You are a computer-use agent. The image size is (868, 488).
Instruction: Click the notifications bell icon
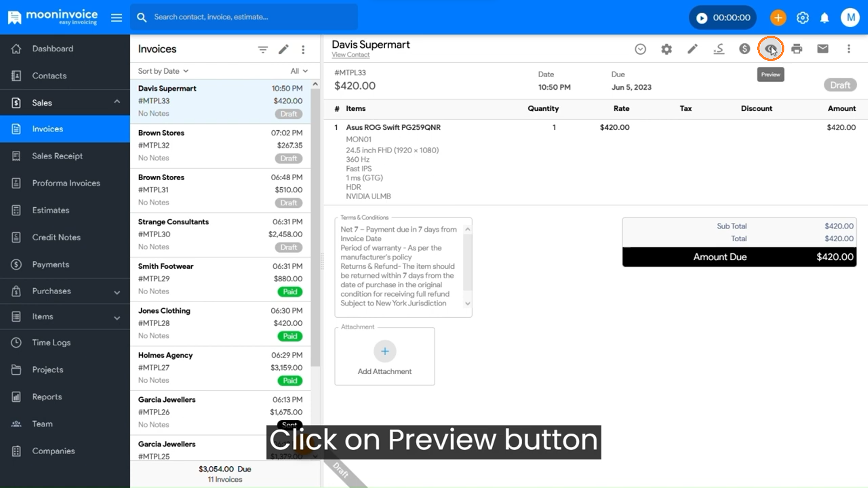point(824,18)
